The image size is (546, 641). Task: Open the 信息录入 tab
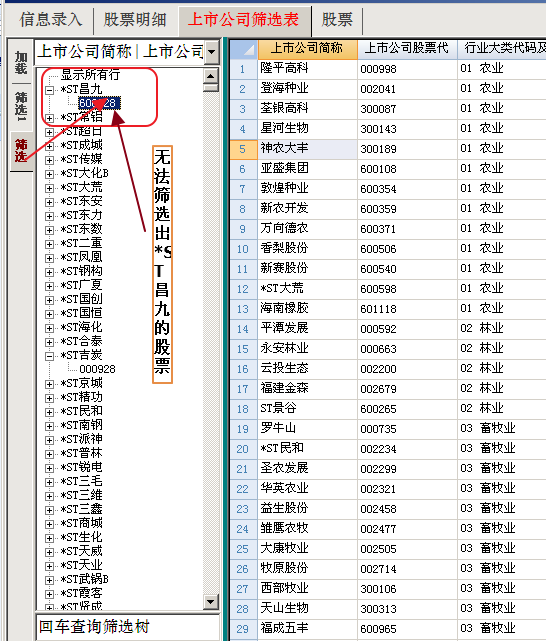50,20
